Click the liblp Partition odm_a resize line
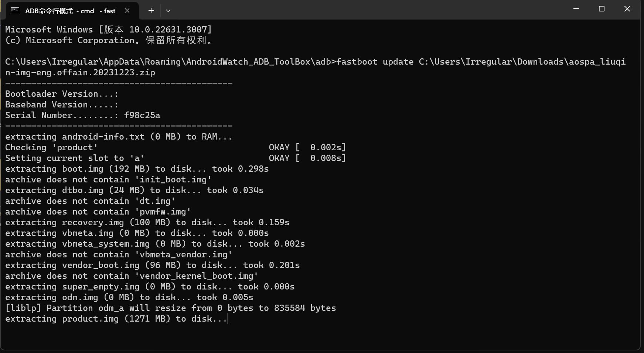The height and width of the screenshot is (353, 644). [x=170, y=308]
